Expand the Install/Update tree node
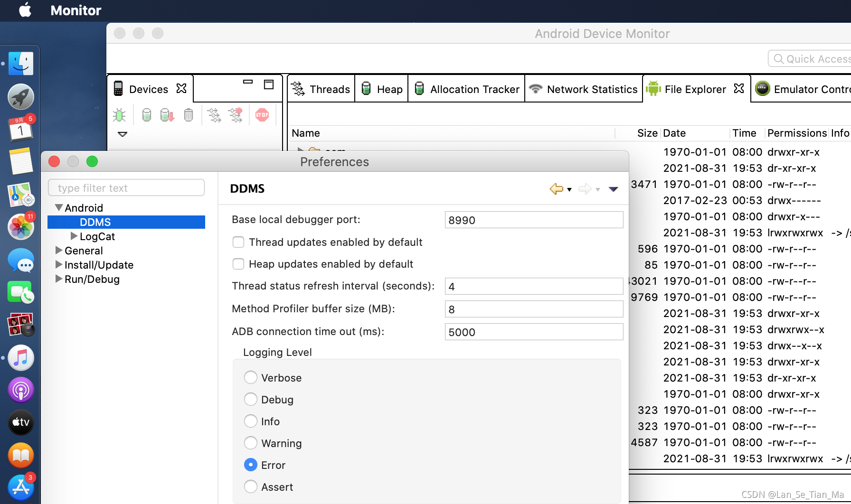Screen dimensions: 851x504 coord(59,264)
